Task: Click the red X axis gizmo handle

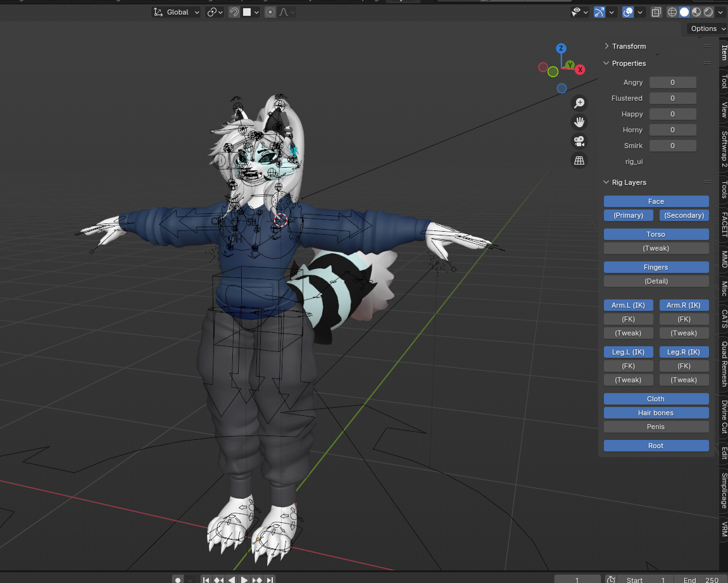Action: (x=580, y=70)
